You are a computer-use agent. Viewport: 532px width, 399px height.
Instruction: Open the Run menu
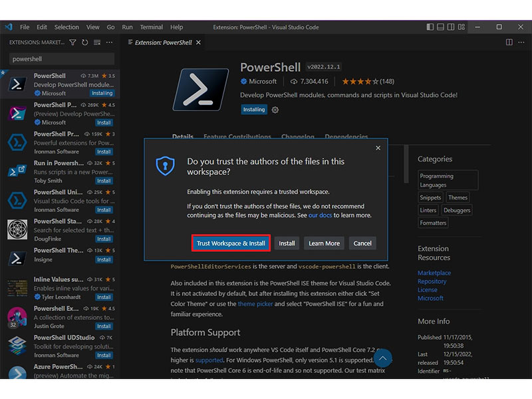point(127,27)
